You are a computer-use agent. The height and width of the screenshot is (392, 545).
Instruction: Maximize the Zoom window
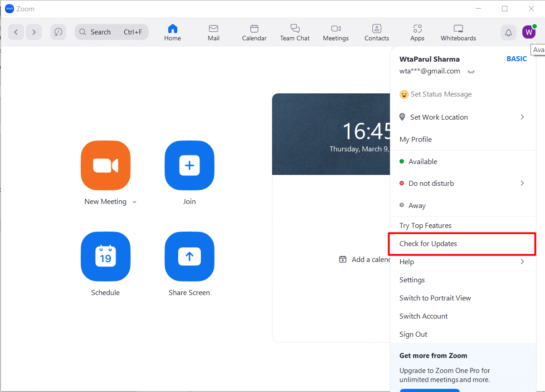pyautogui.click(x=505, y=9)
